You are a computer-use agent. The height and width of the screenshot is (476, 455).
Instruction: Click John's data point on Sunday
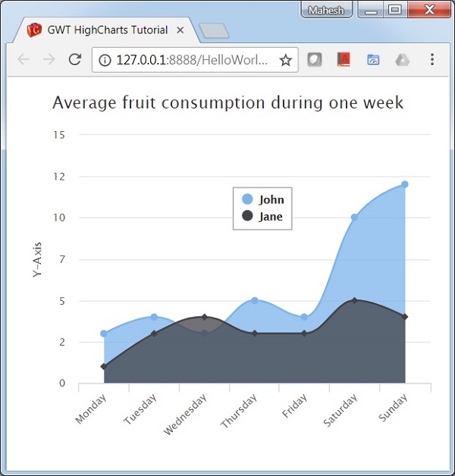tap(405, 184)
